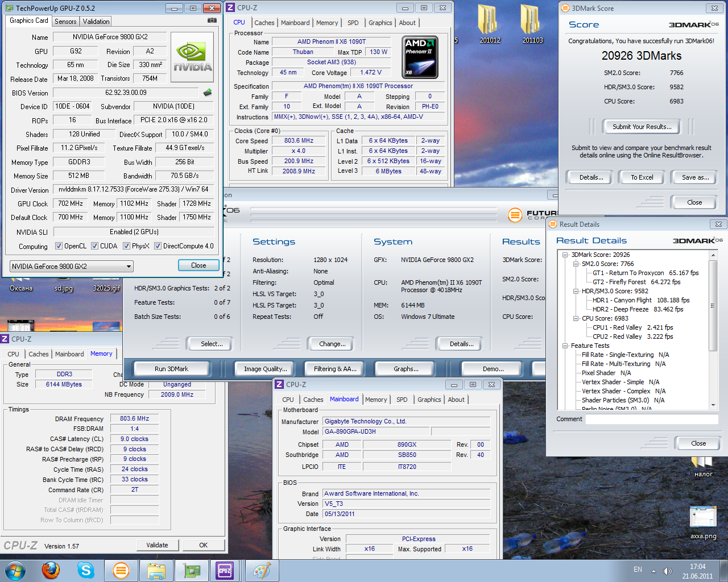Click Select... under tests in 3DMark06
The width and height of the screenshot is (728, 582).
point(212,344)
